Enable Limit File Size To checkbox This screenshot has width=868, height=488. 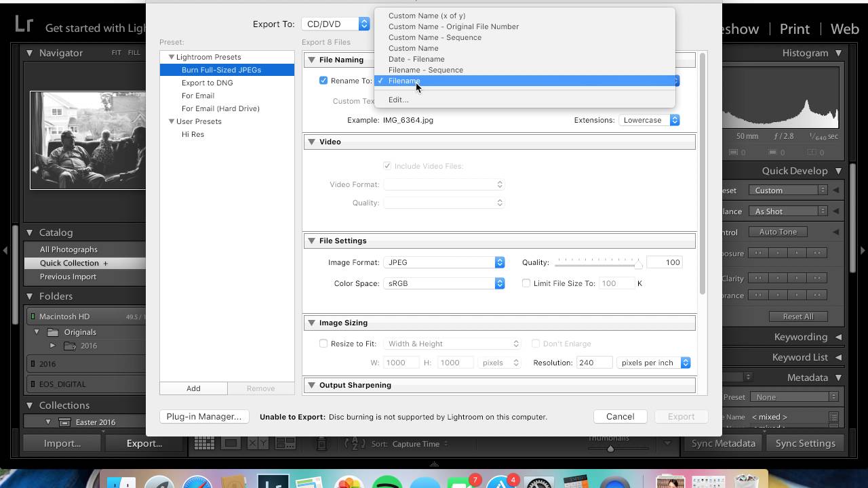click(x=526, y=283)
